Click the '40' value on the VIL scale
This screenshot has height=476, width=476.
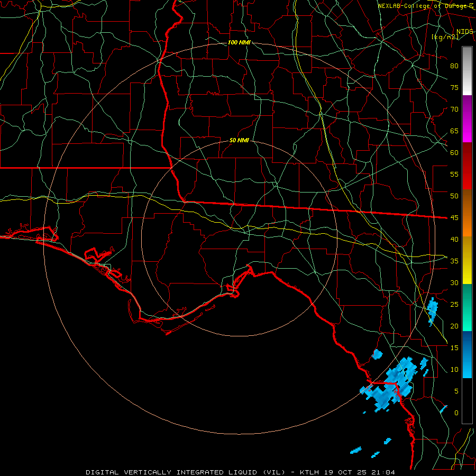click(454, 240)
